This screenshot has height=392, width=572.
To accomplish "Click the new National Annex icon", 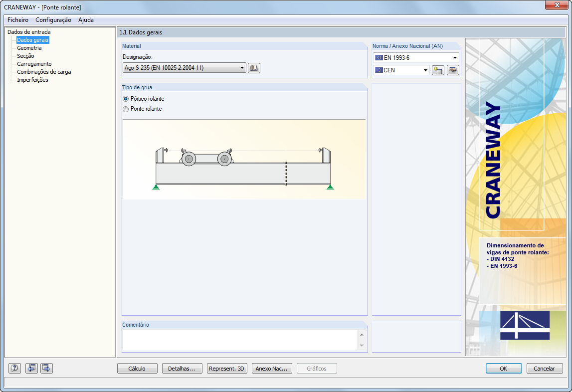I will click(x=438, y=70).
